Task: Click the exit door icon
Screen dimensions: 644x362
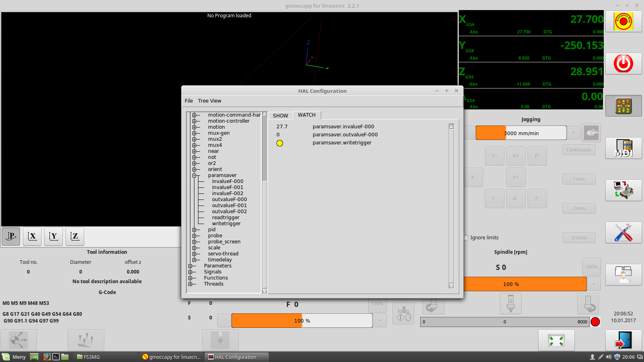Action: click(623, 340)
